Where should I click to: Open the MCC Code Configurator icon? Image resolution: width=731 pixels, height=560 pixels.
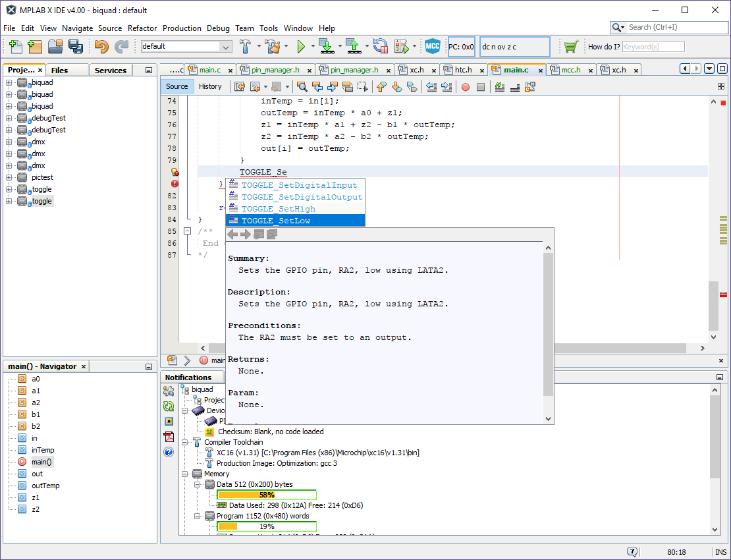[x=432, y=46]
